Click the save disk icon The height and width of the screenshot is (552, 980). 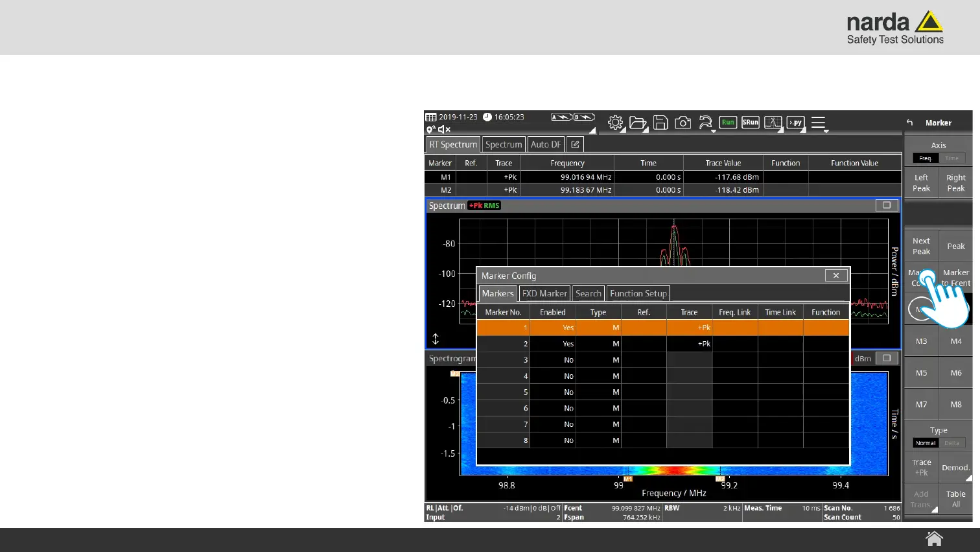click(x=660, y=123)
